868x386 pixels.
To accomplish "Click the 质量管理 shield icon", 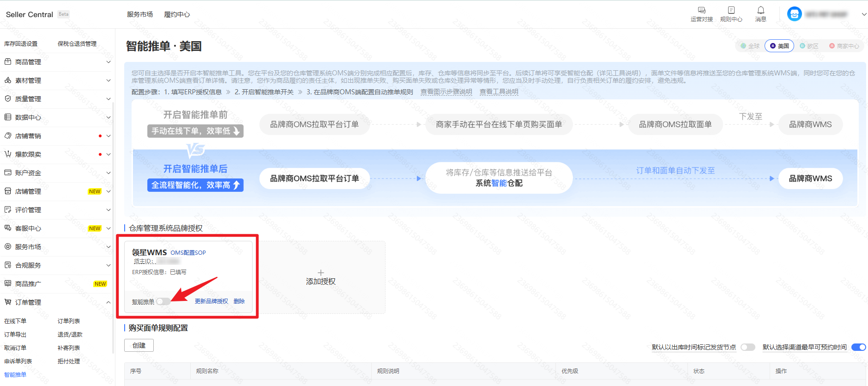I will pos(8,98).
